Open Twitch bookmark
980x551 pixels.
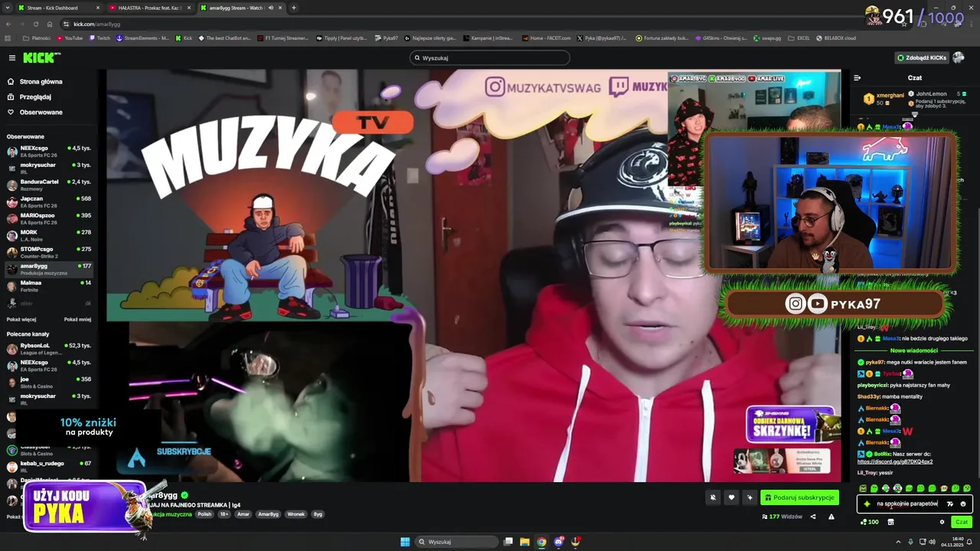[99, 37]
